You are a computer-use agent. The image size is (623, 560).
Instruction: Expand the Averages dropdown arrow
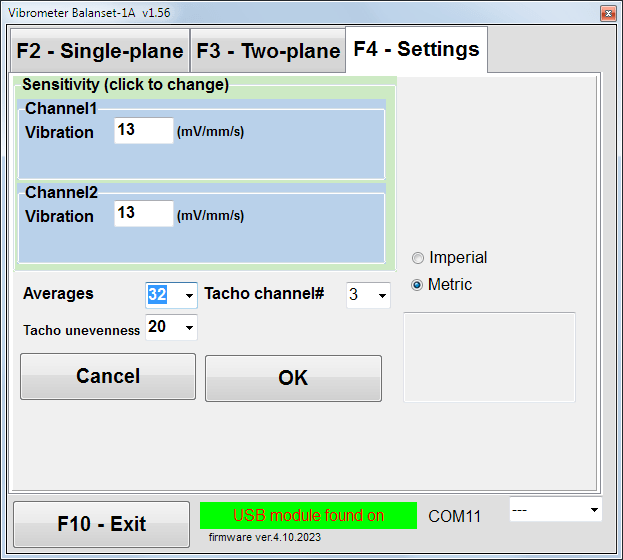click(x=189, y=295)
